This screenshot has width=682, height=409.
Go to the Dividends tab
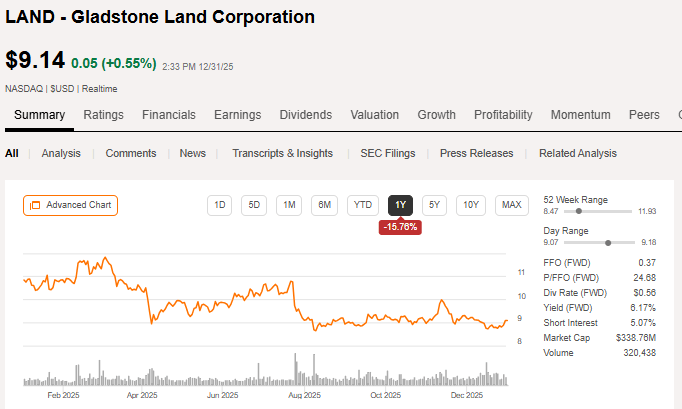(305, 115)
